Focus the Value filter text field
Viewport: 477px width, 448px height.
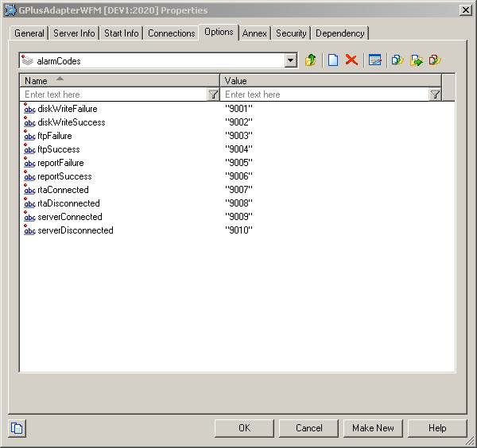pos(324,95)
